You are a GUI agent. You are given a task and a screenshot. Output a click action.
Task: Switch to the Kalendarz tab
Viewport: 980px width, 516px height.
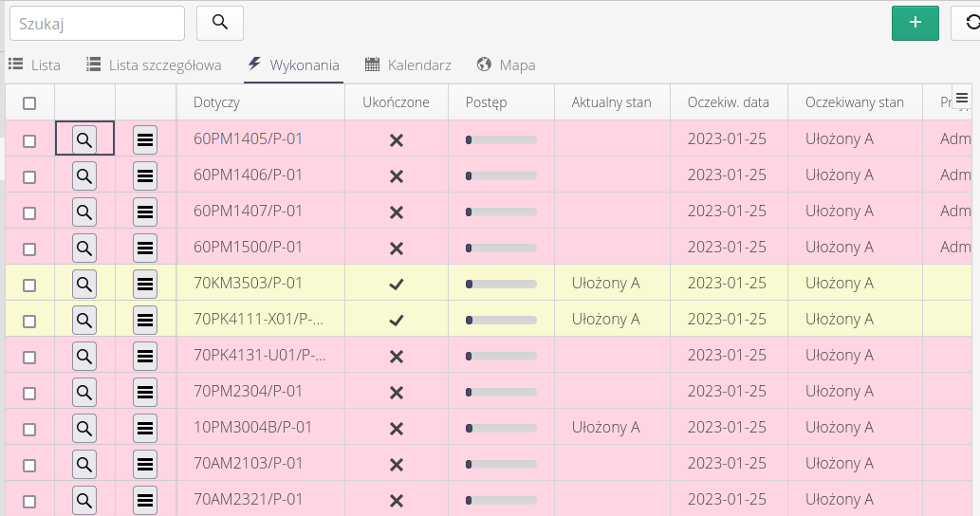coord(408,65)
